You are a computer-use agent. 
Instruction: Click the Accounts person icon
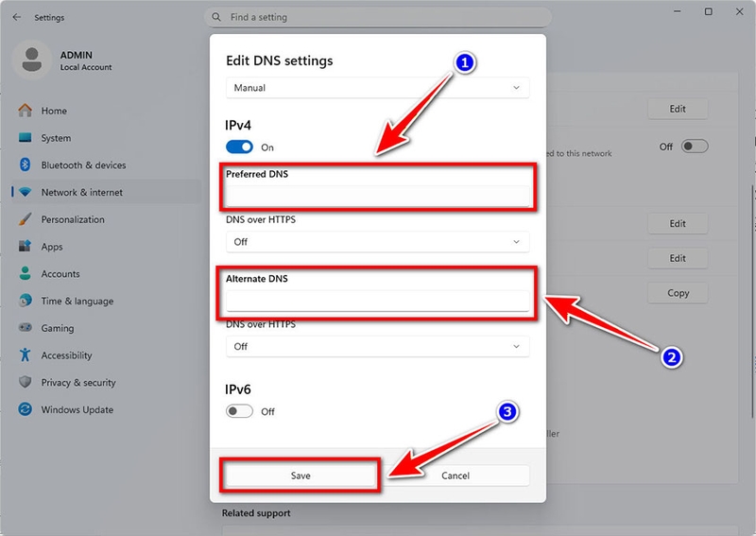[26, 273]
